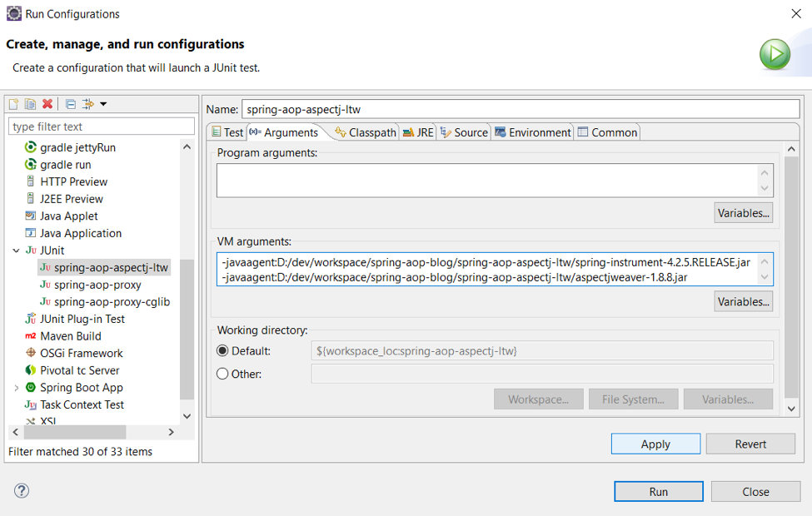
Task: Click the Run button
Action: click(x=659, y=491)
